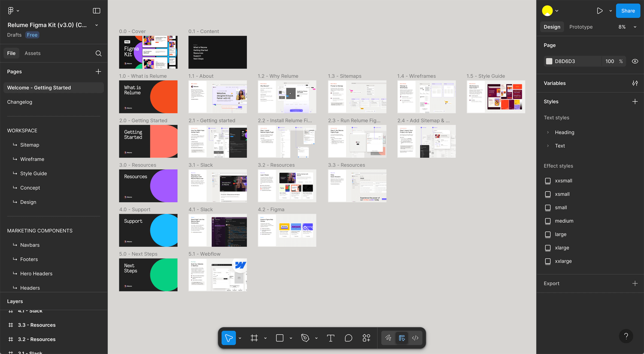
Task: Open the main menu chevron beside logo
Action: click(x=18, y=11)
